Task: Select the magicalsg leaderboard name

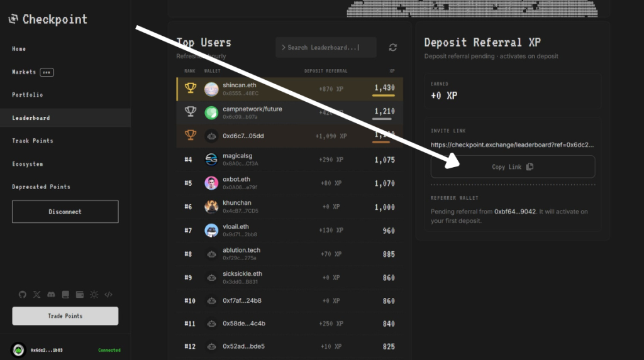Action: [x=237, y=156]
